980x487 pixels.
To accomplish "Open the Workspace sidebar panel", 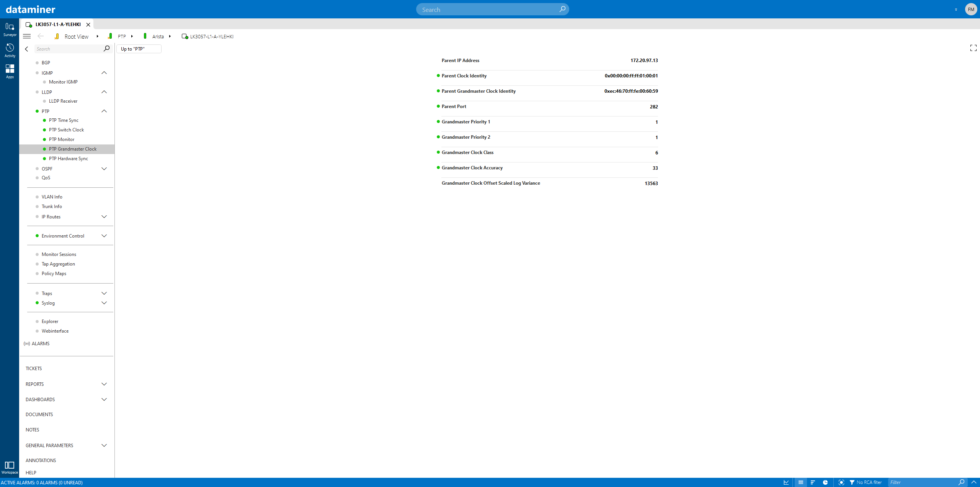I will pos(10,467).
